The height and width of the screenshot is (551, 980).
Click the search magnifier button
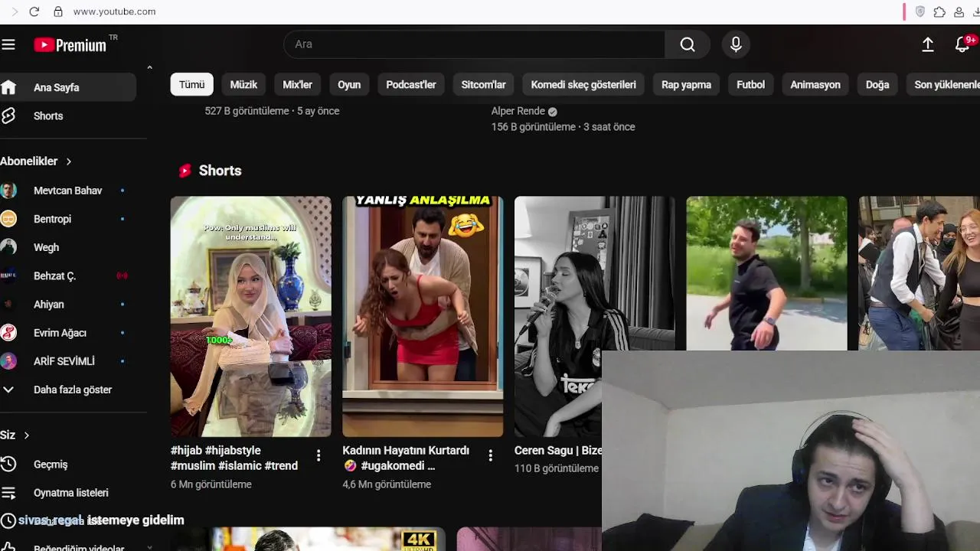point(688,44)
